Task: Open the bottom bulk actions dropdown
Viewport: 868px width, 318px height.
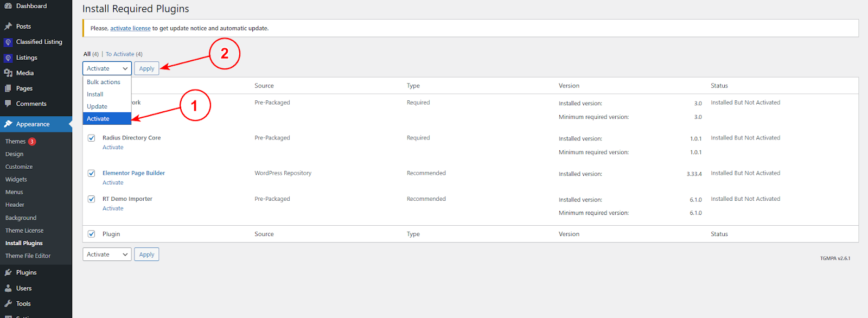Action: click(107, 255)
